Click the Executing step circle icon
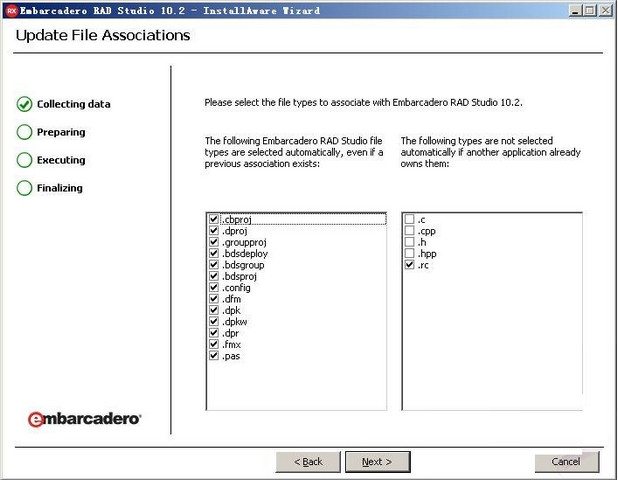Image resolution: width=618 pixels, height=480 pixels. point(24,160)
